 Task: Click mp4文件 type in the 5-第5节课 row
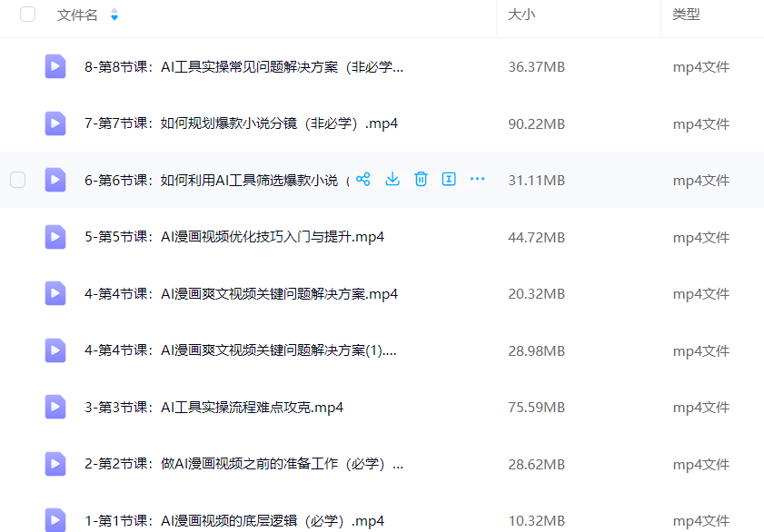point(701,237)
